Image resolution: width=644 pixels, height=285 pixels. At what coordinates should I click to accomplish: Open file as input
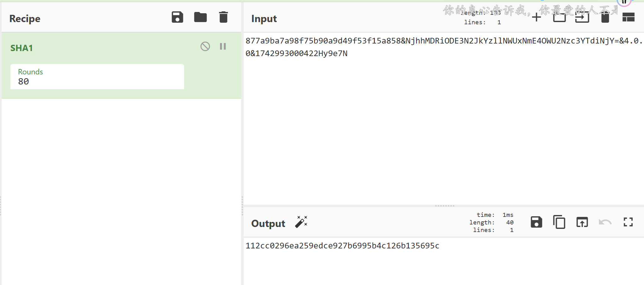click(x=582, y=17)
